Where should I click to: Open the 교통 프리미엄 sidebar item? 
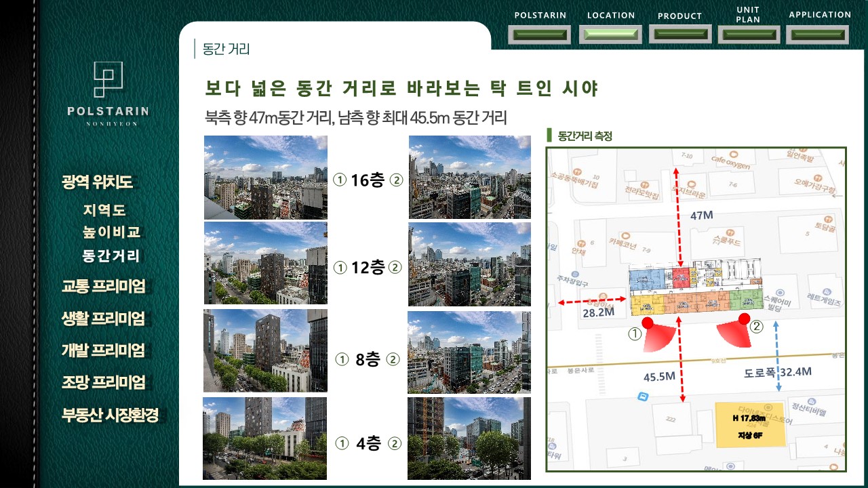coord(104,286)
